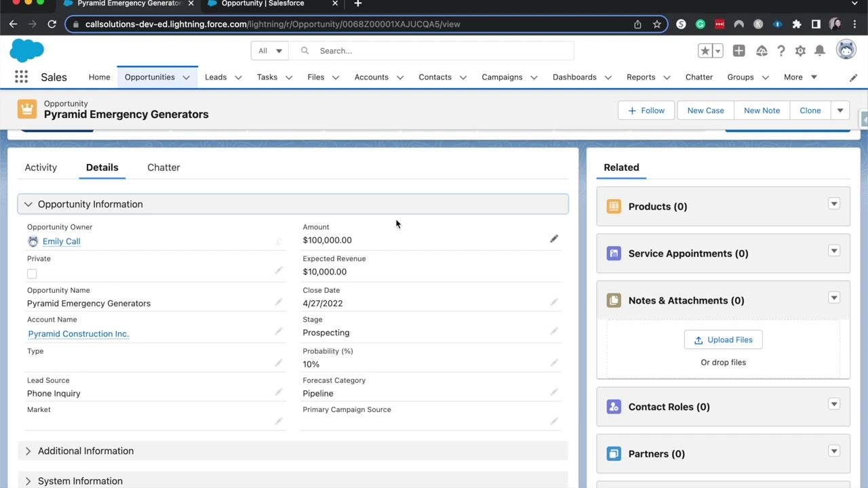Screen dimensions: 868x488
Task: Open Contact Roles menu arrow
Action: (834, 404)
